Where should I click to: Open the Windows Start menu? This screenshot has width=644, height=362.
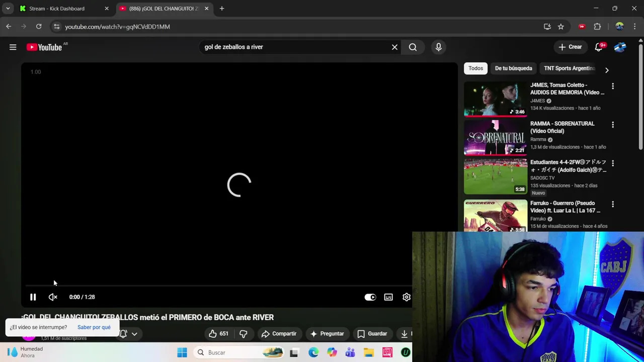tap(182, 352)
